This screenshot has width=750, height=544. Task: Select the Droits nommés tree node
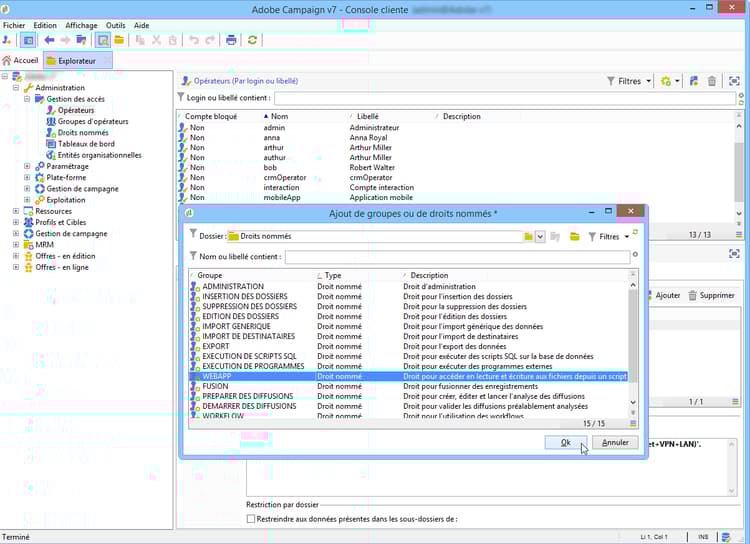[x=83, y=132]
